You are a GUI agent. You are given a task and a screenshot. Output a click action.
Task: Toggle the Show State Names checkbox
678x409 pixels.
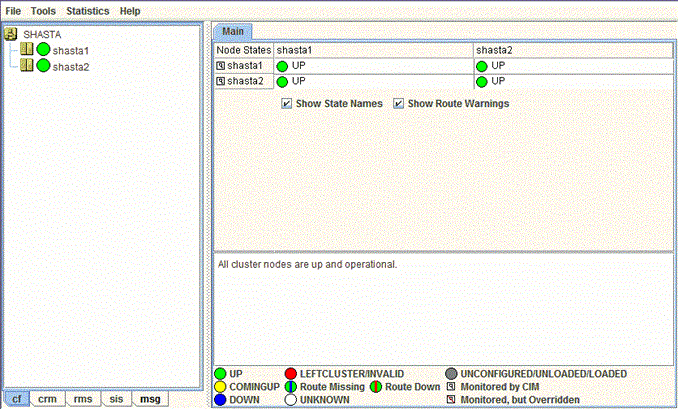pyautogui.click(x=287, y=104)
